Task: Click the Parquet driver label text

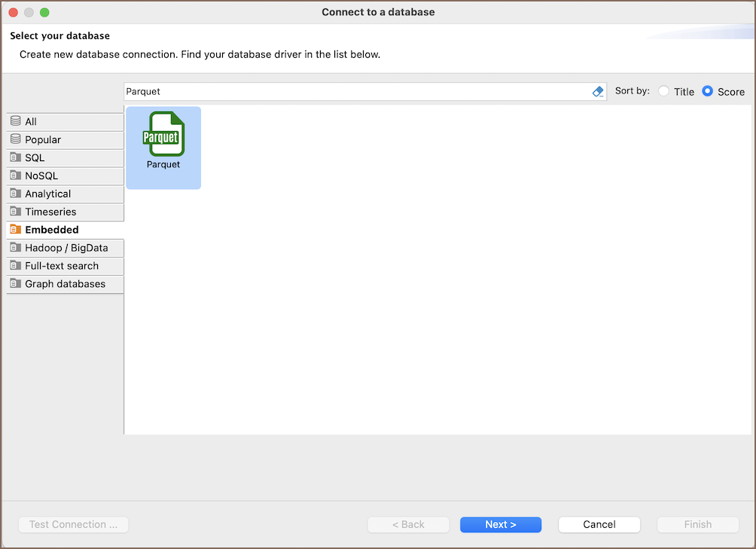Action: (163, 164)
